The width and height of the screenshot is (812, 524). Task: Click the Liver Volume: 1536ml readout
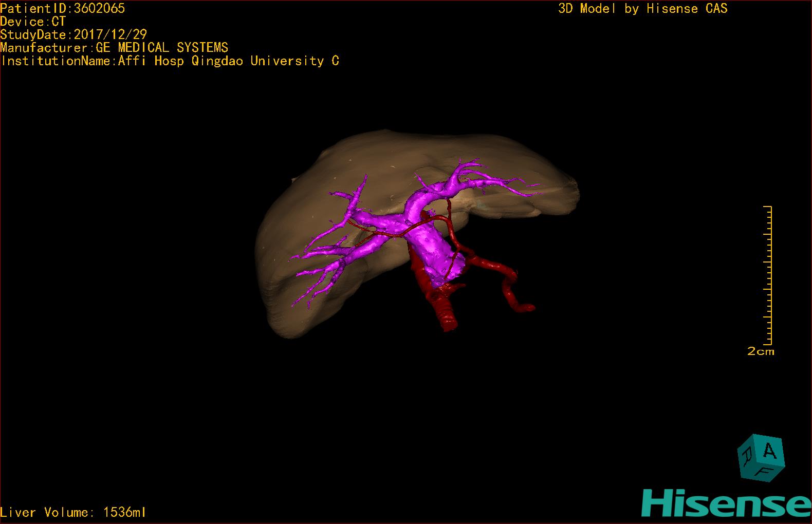[73, 512]
